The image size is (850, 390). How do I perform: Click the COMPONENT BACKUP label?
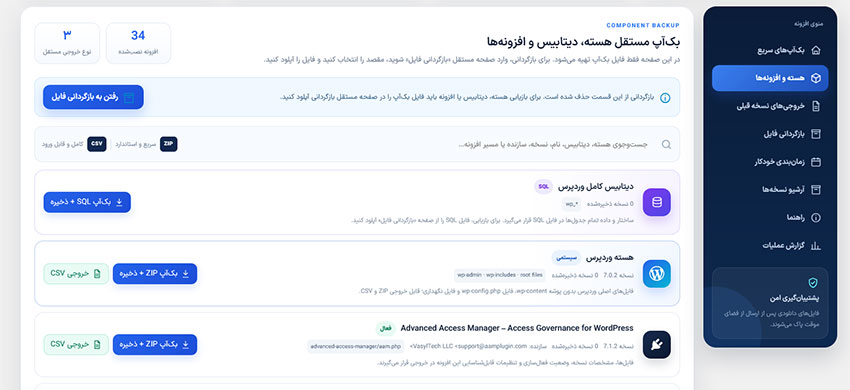[x=642, y=25]
